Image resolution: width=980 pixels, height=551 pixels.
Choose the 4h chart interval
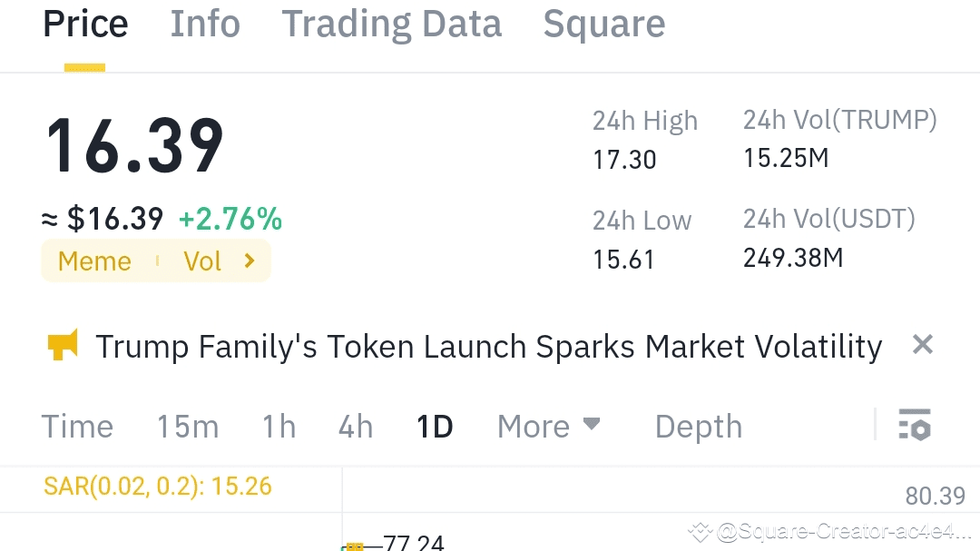click(x=356, y=427)
